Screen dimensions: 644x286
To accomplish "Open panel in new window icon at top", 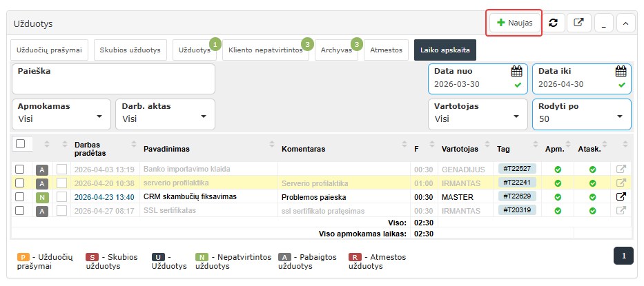I will coord(578,23).
